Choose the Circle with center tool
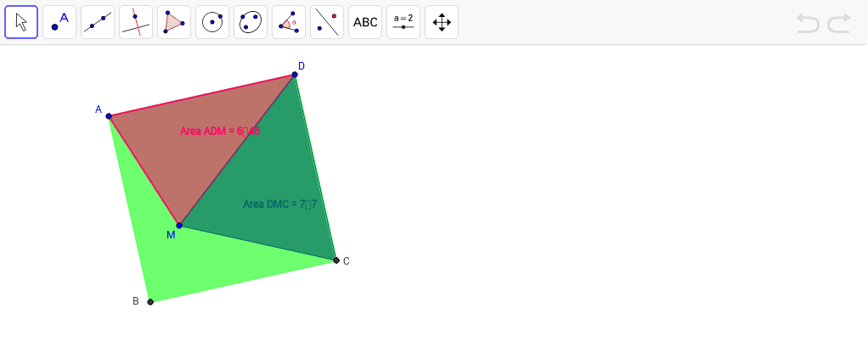The image size is (868, 347). (x=212, y=22)
